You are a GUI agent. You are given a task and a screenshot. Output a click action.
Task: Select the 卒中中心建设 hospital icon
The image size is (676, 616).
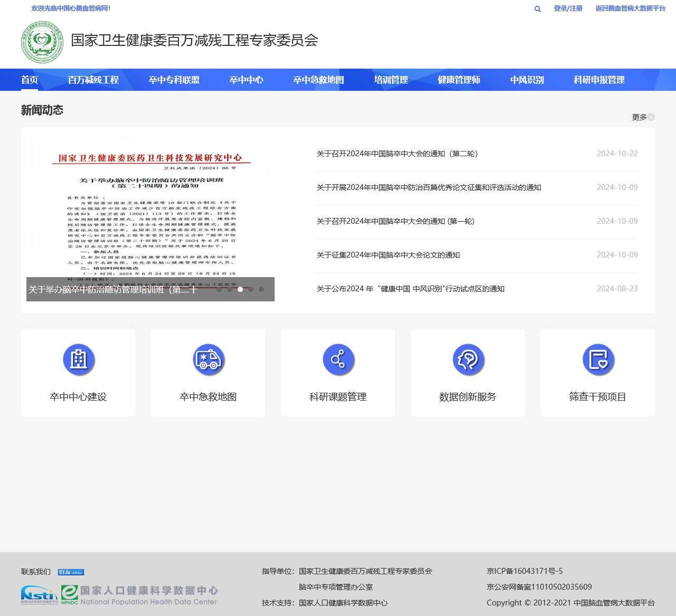(x=78, y=359)
